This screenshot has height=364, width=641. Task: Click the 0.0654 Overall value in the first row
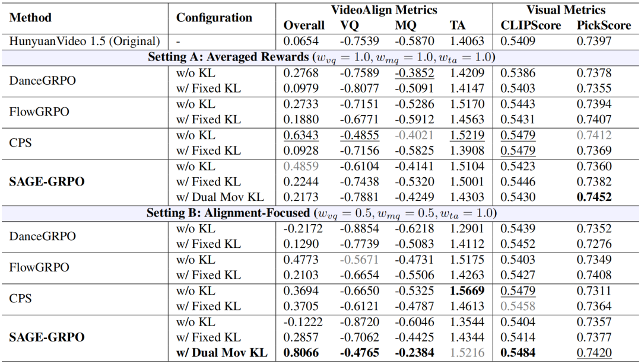click(x=301, y=42)
